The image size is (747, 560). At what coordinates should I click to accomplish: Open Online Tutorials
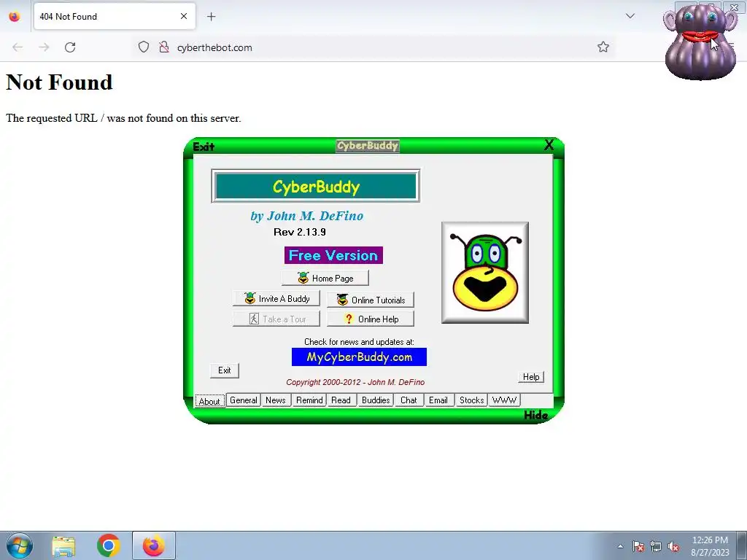(x=371, y=300)
